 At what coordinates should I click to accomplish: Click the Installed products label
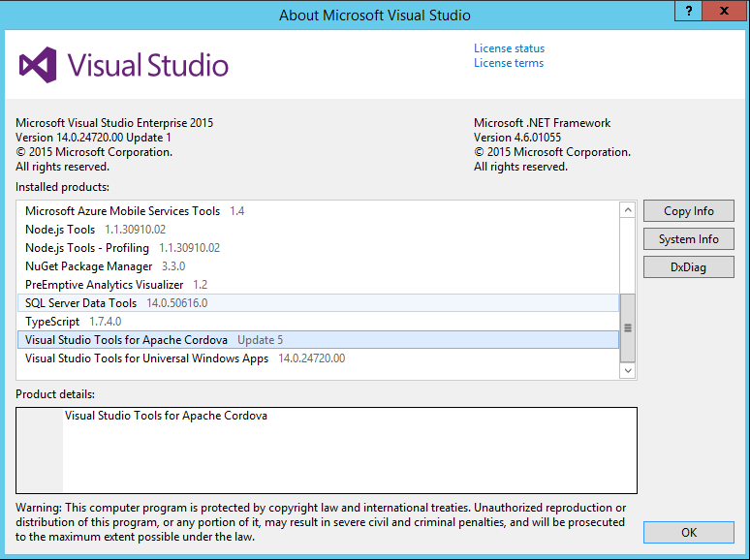(62, 187)
